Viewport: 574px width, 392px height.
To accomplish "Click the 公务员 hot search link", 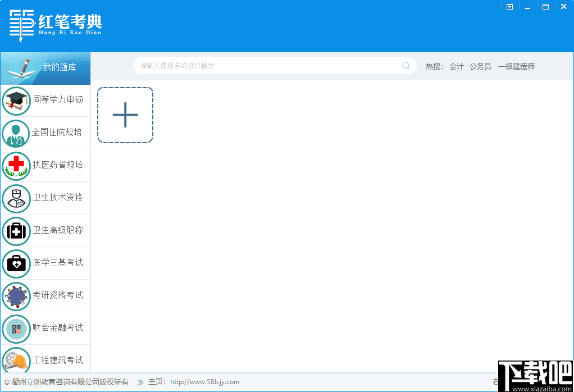I will point(480,66).
